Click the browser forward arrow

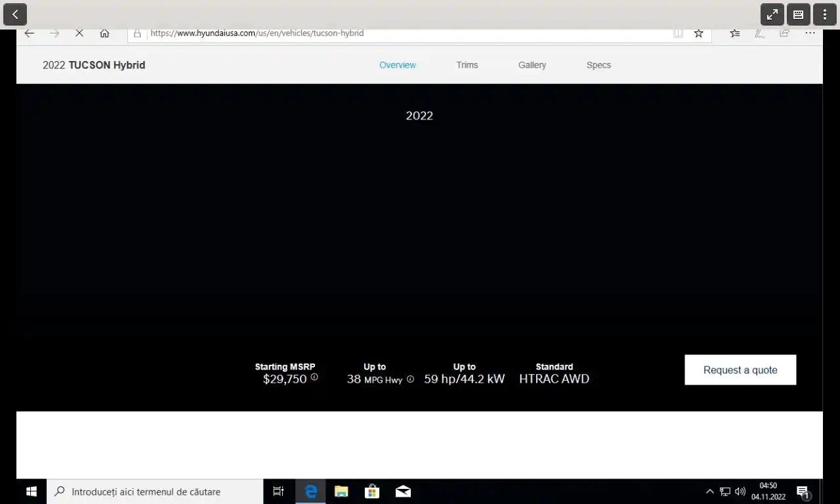coord(54,33)
